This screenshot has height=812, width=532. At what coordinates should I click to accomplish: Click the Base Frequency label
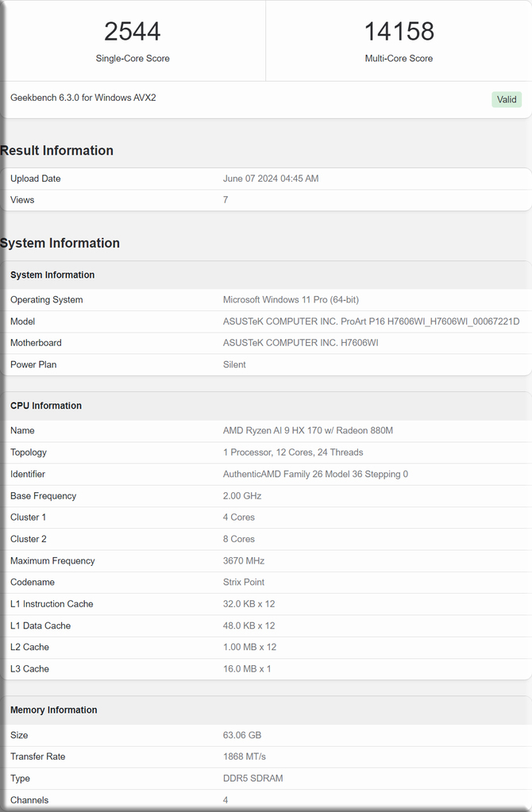click(43, 496)
